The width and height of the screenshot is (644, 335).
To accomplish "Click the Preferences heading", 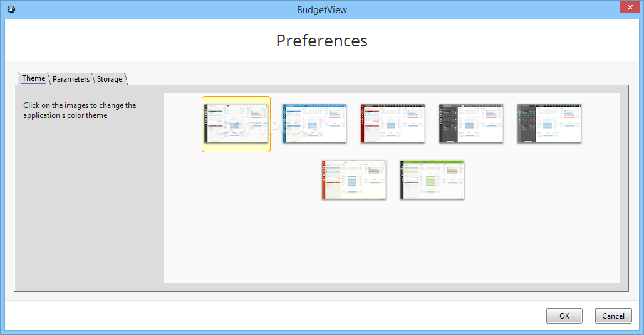I will (x=321, y=41).
